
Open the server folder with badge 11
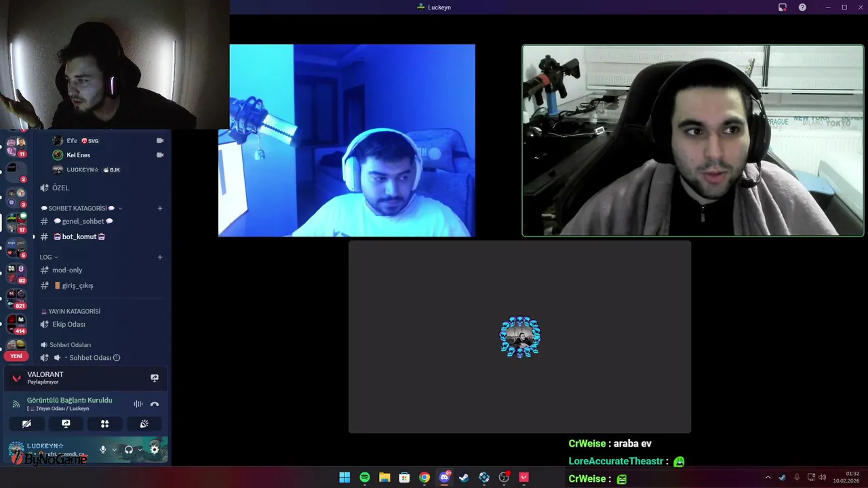pos(16,146)
